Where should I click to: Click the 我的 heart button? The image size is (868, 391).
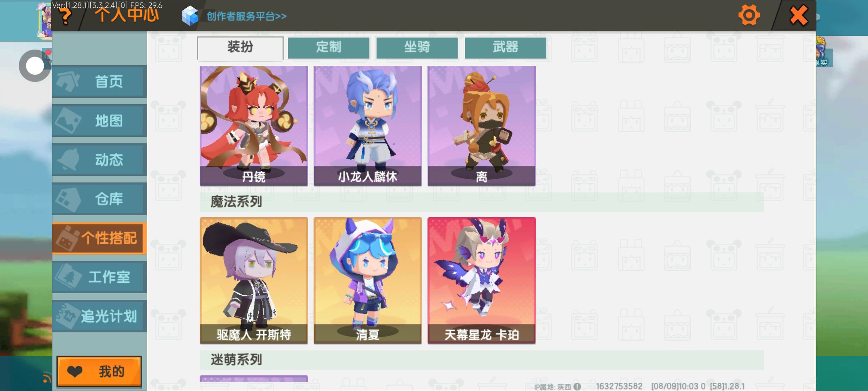click(99, 371)
